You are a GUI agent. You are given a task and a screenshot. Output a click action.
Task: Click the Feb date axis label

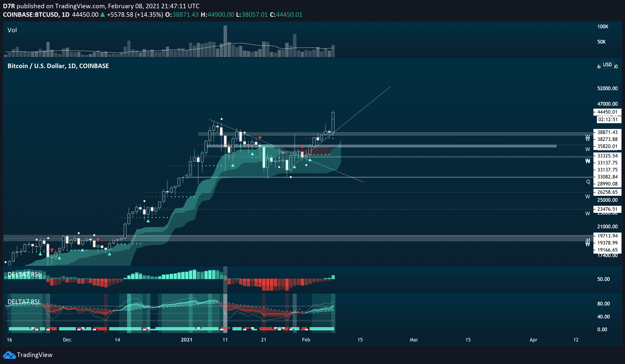coord(306,340)
